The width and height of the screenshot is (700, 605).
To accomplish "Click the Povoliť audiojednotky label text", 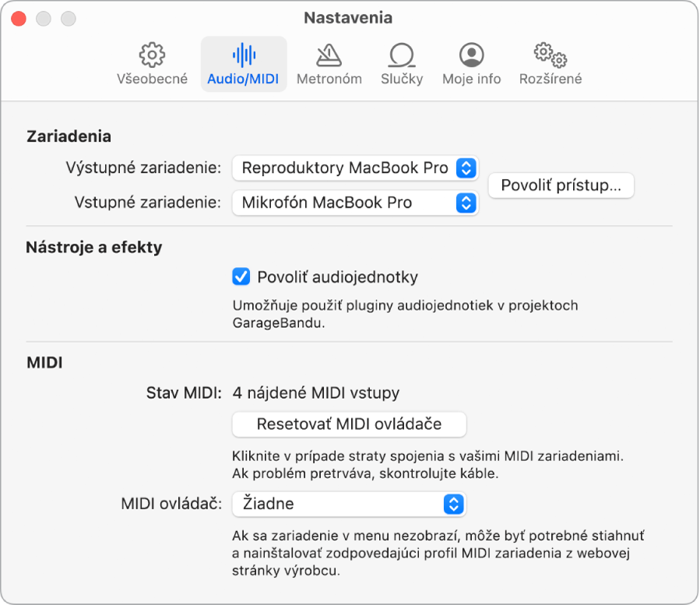I will [337, 277].
